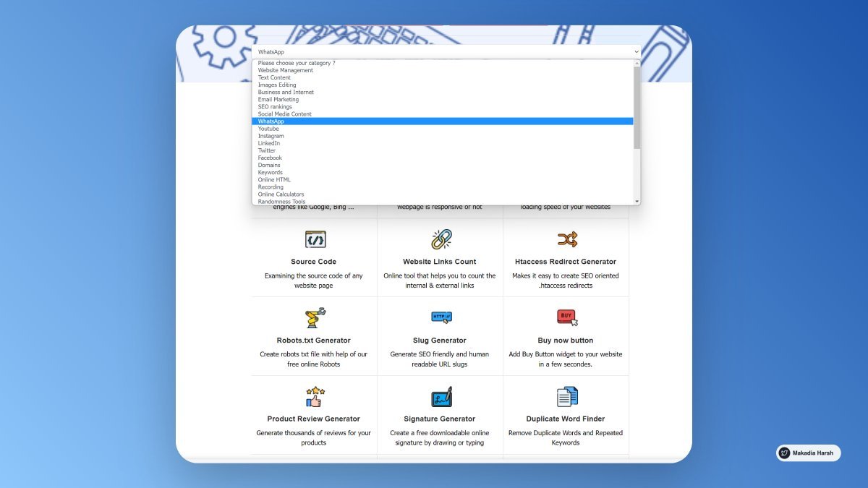This screenshot has width=868, height=488.
Task: Select the SEO rankings category option
Action: [x=275, y=107]
